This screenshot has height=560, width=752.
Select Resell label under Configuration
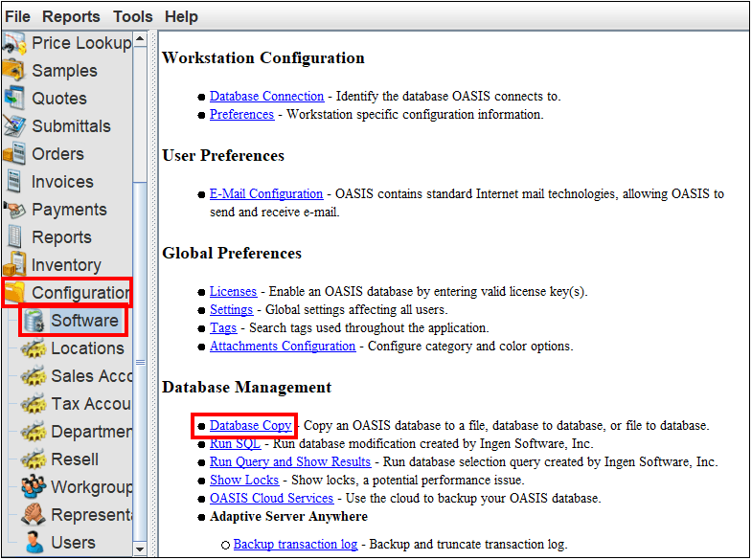75,459
